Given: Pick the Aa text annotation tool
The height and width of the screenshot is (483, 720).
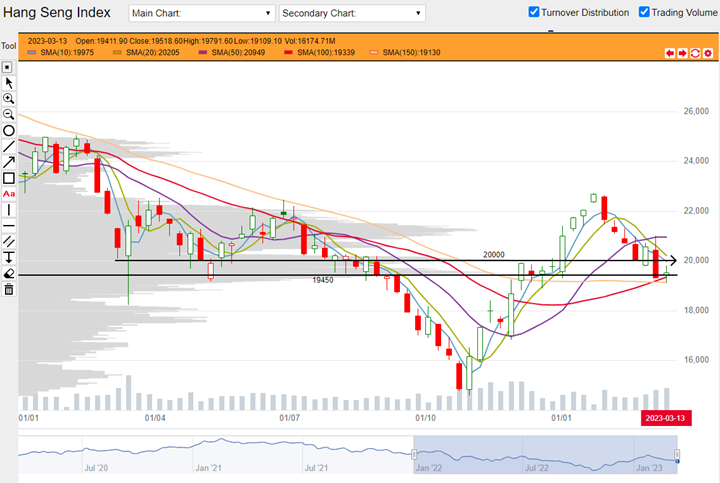Looking at the screenshot, I should tap(9, 194).
